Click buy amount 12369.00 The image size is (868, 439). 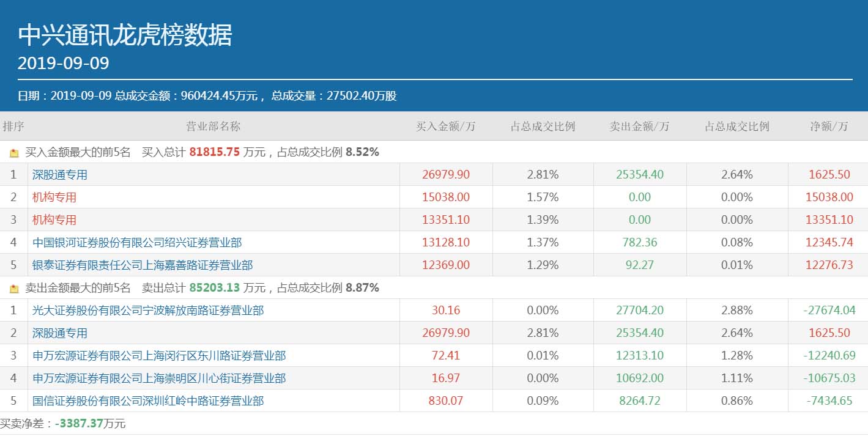click(446, 265)
